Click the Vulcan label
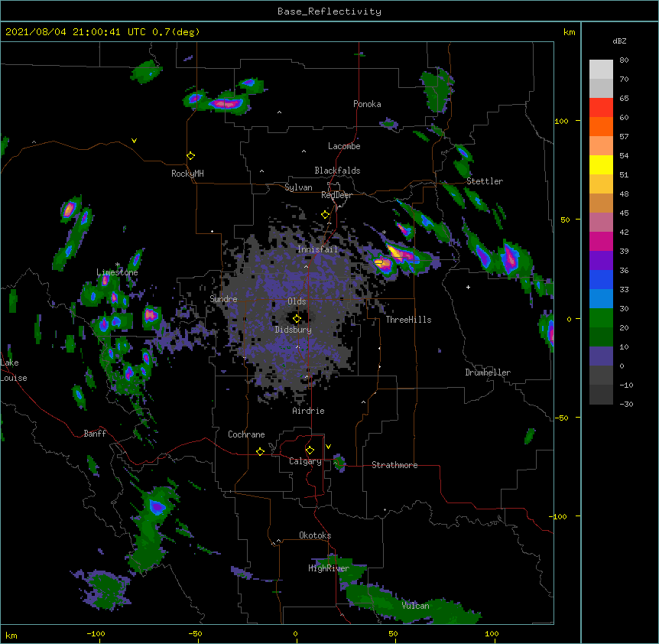The height and width of the screenshot is (644, 659). pyautogui.click(x=415, y=606)
